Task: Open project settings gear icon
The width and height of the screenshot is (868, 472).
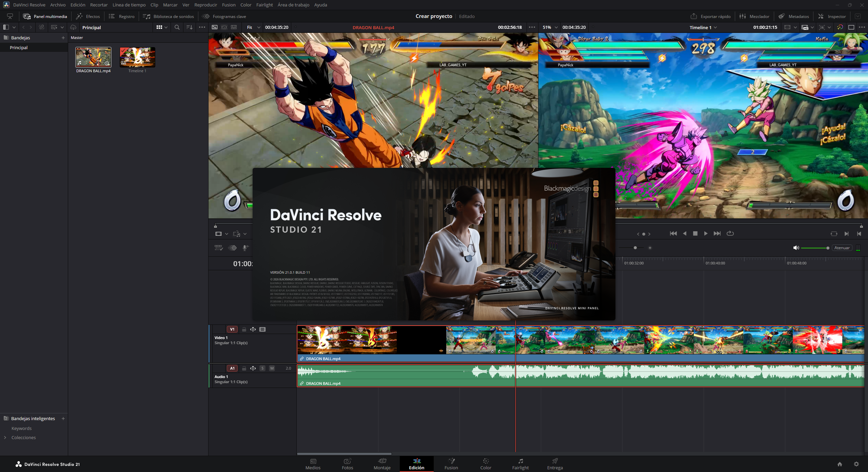Action: click(x=856, y=464)
